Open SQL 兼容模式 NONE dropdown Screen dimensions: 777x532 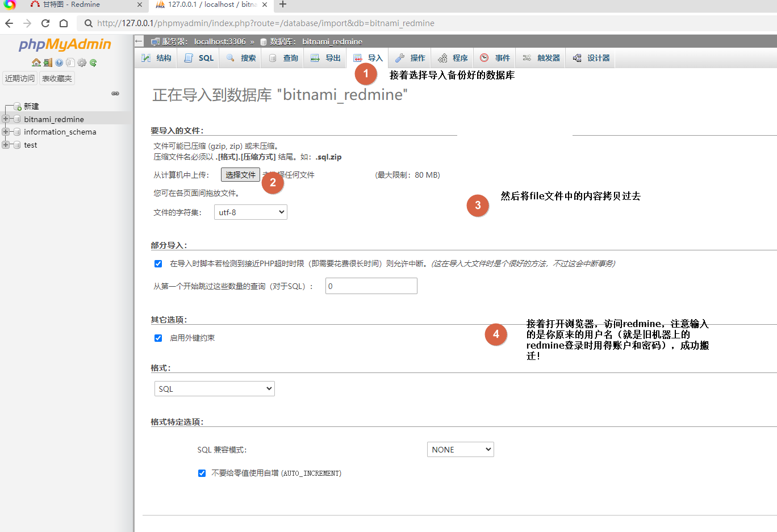point(461,450)
